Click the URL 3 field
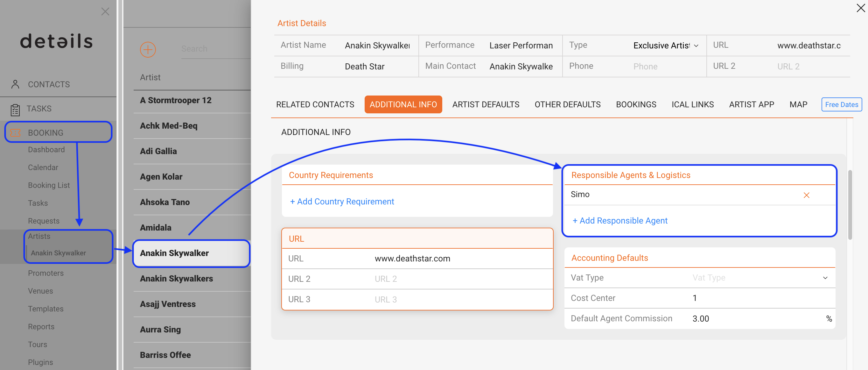The width and height of the screenshot is (868, 370). (461, 300)
